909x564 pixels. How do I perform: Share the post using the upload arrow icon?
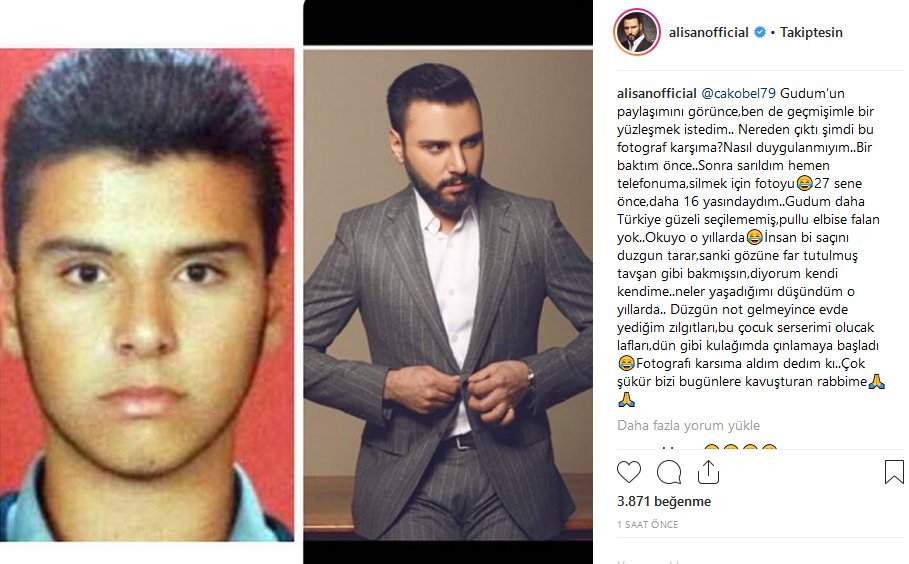[x=708, y=472]
